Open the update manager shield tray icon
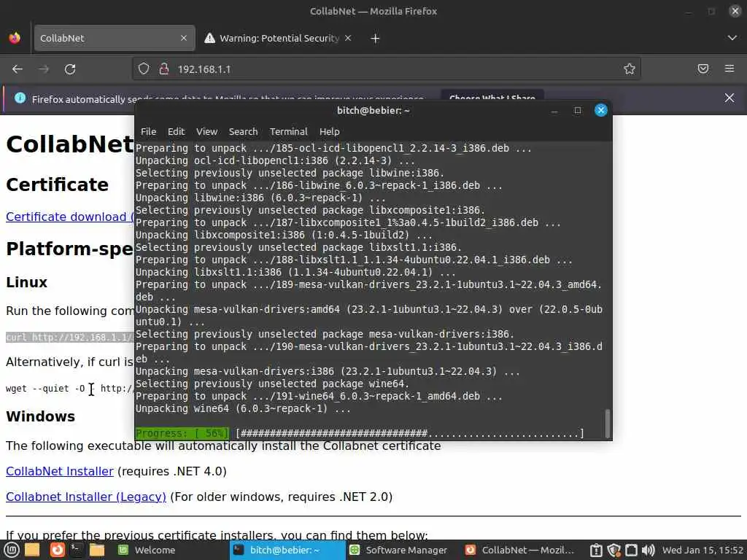This screenshot has height=560, width=747. click(614, 551)
